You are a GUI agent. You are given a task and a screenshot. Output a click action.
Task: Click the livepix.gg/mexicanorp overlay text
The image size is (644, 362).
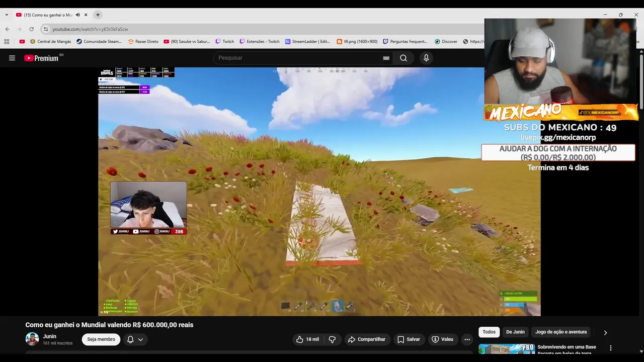pyautogui.click(x=558, y=137)
